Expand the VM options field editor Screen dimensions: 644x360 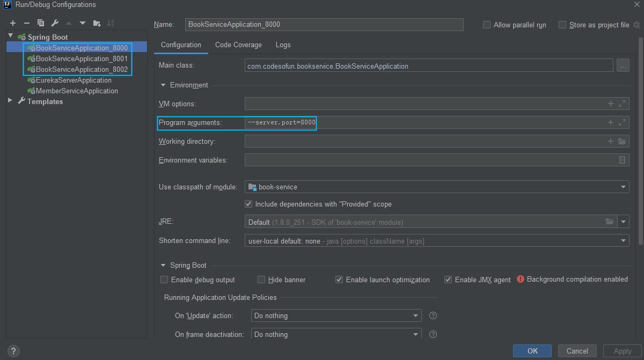[622, 104]
